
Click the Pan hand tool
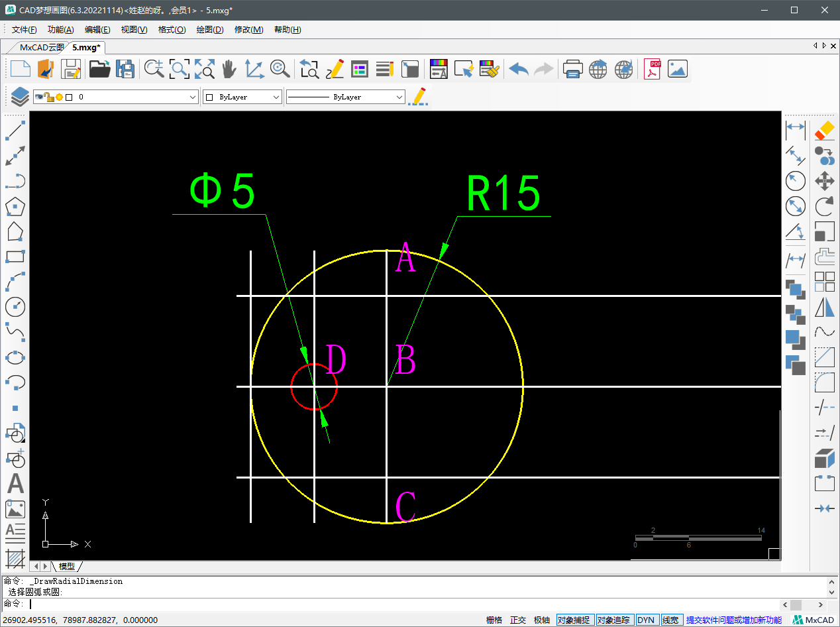point(228,69)
